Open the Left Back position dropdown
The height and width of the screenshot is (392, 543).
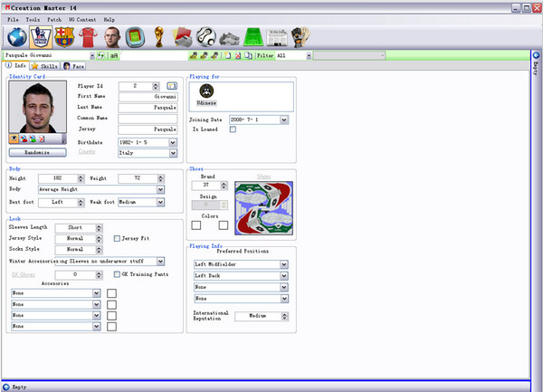pos(284,276)
